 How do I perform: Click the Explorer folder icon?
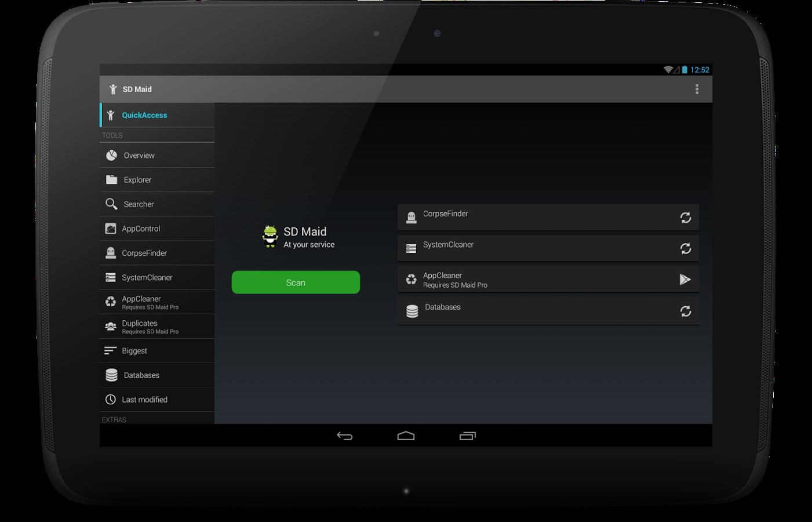(111, 180)
